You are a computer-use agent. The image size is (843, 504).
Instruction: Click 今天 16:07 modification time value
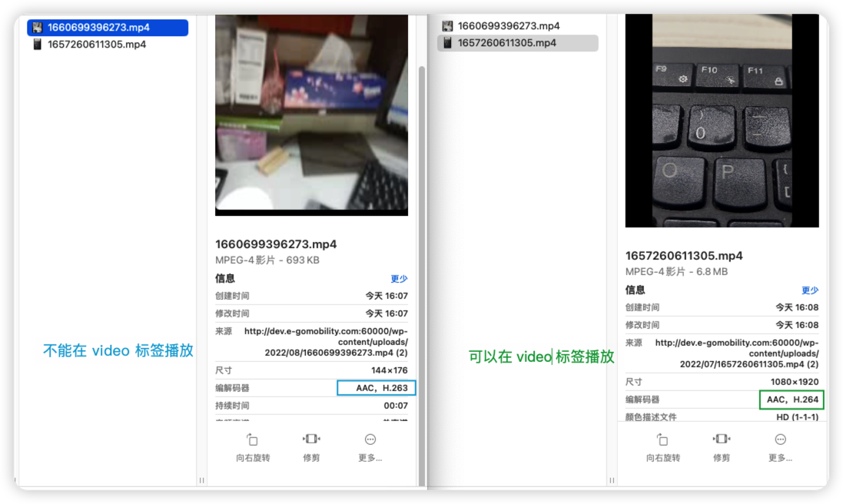tap(387, 313)
